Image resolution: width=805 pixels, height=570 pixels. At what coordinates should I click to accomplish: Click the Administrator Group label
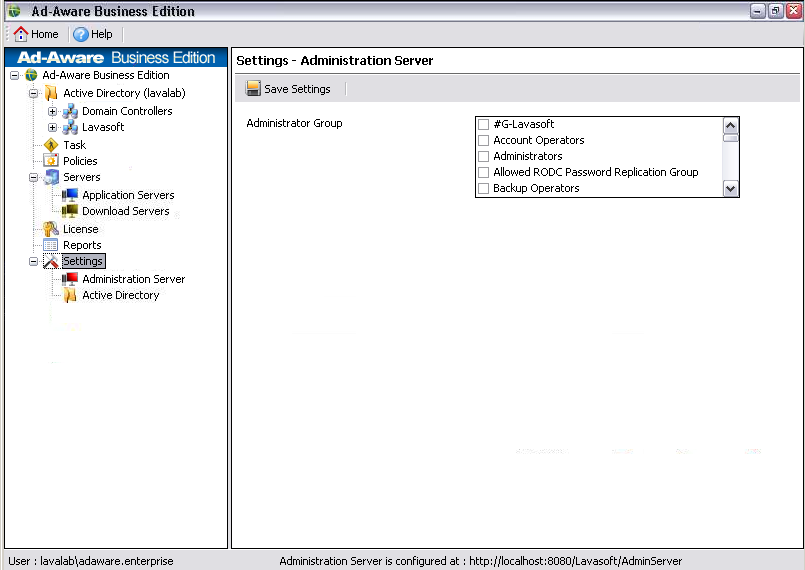click(294, 123)
